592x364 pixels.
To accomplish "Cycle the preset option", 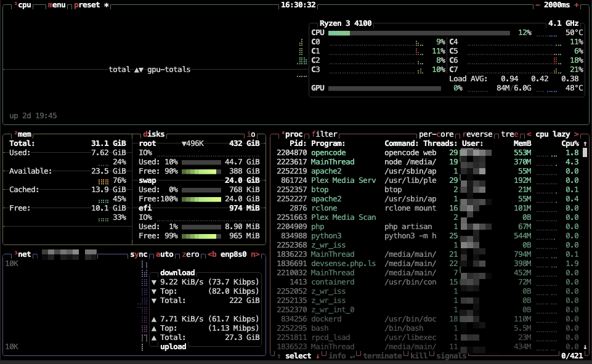I will point(91,5).
